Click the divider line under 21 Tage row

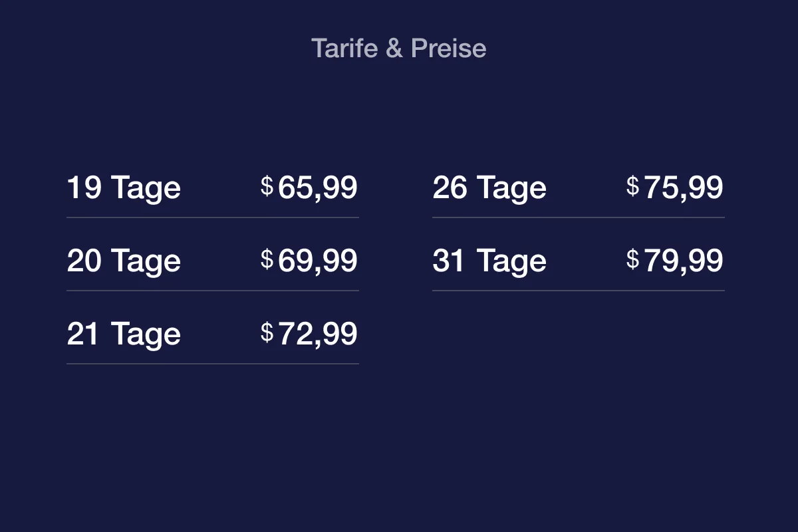213,364
